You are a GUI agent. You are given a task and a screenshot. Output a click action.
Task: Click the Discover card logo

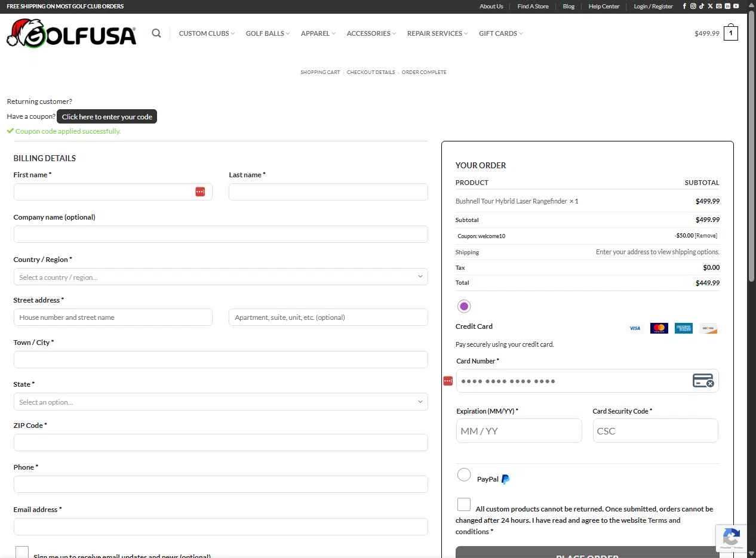pos(708,328)
